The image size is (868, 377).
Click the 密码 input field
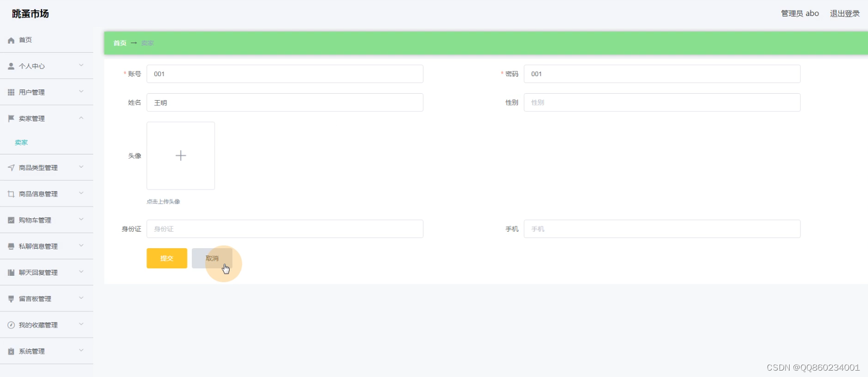pos(662,74)
